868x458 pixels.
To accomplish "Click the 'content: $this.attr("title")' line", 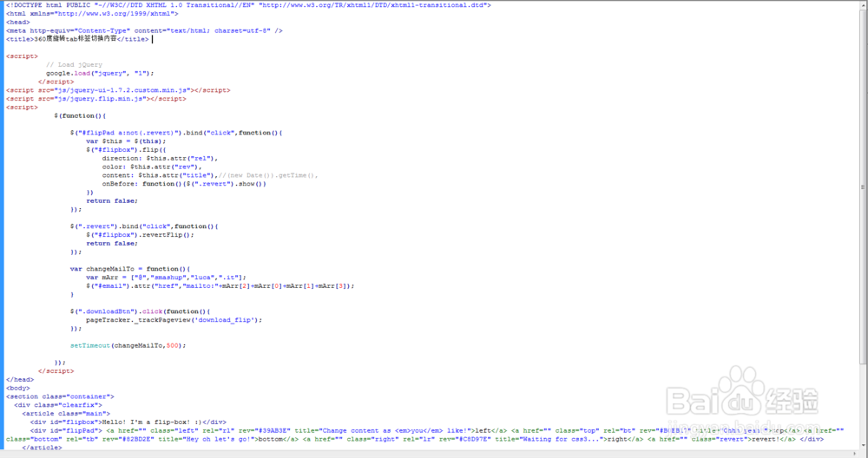I will point(210,175).
